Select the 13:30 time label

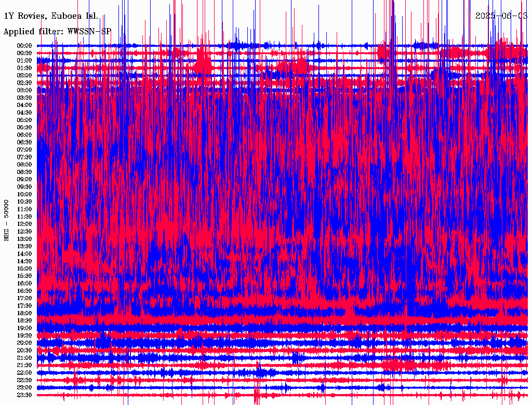(24, 246)
